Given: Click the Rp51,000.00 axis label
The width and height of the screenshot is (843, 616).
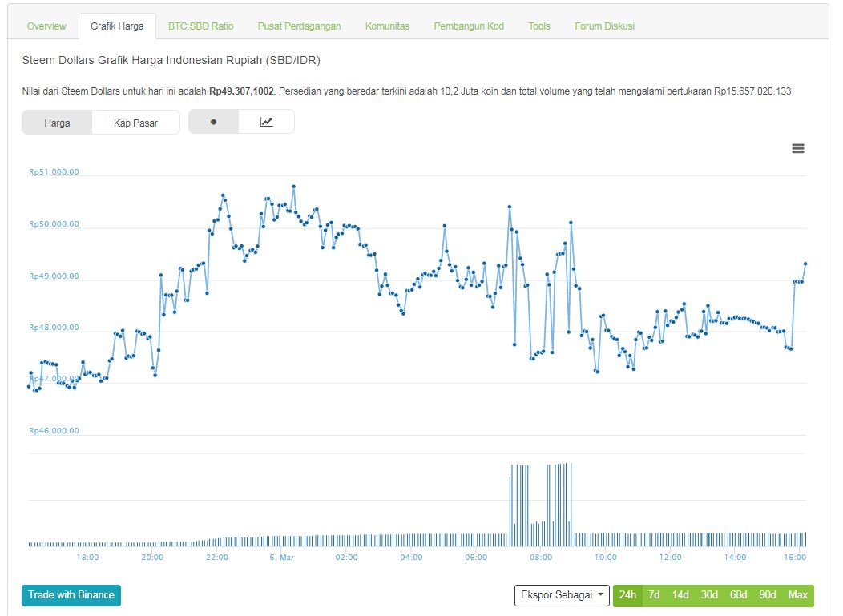Looking at the screenshot, I should coord(54,172).
